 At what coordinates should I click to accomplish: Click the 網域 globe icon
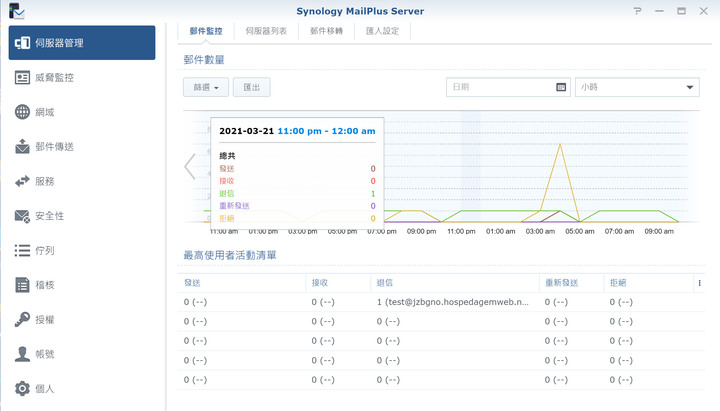[x=22, y=112]
